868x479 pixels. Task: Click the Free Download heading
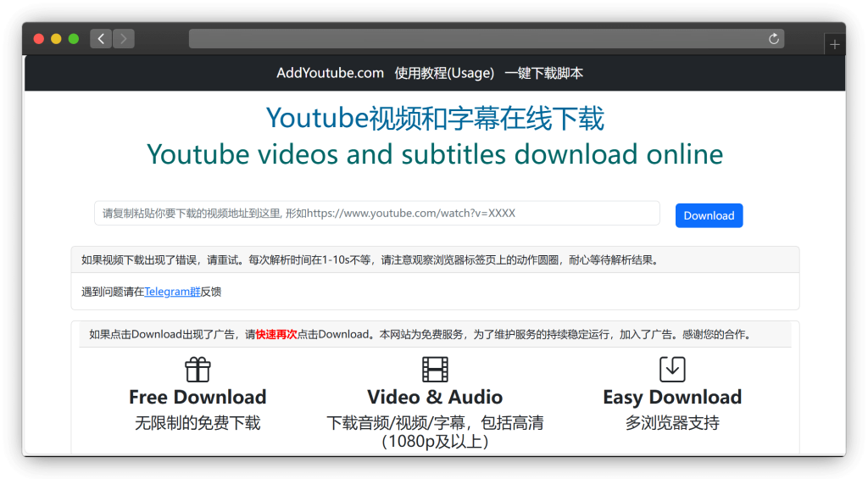198,397
